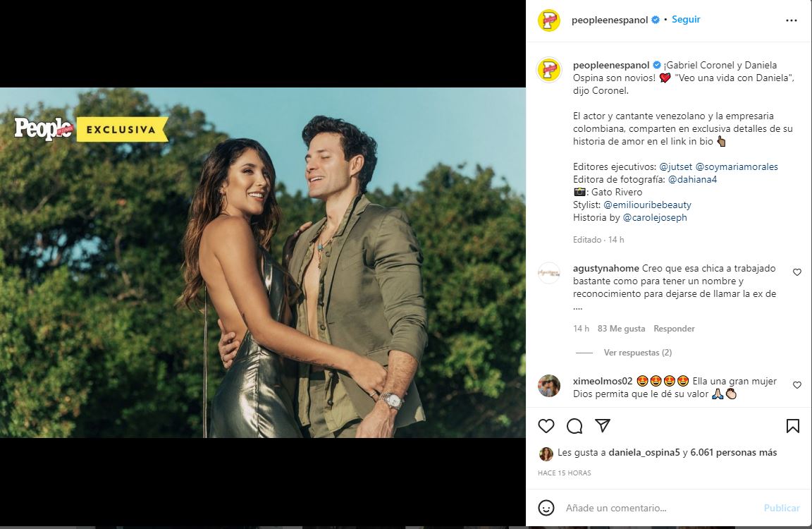Open agustynahome's profile avatar
812x529 pixels.
(549, 273)
